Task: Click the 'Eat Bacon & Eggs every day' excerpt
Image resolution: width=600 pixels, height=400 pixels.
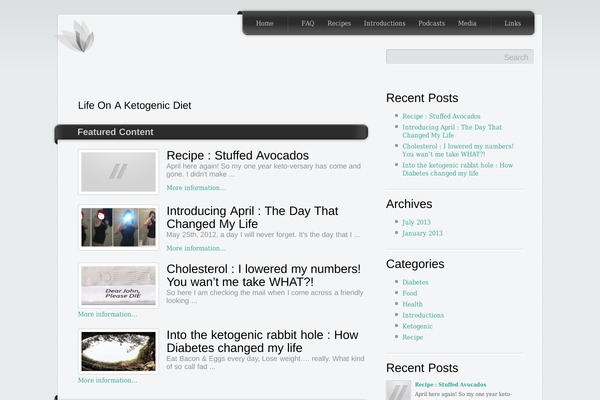Action: pyautogui.click(x=265, y=362)
